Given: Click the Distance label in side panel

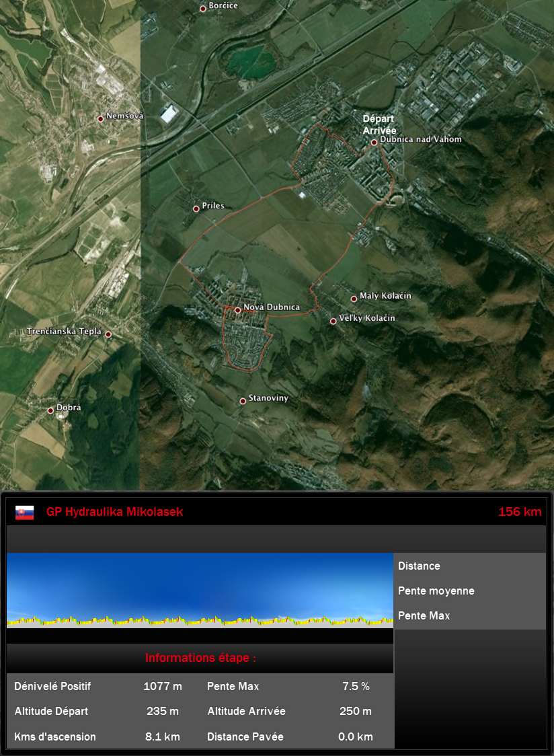Looking at the screenshot, I should pyautogui.click(x=419, y=566).
